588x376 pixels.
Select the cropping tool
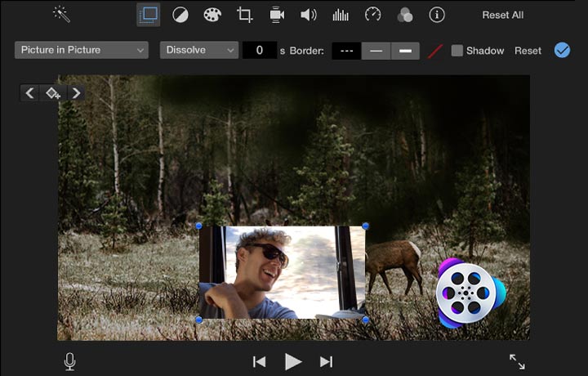pos(244,15)
